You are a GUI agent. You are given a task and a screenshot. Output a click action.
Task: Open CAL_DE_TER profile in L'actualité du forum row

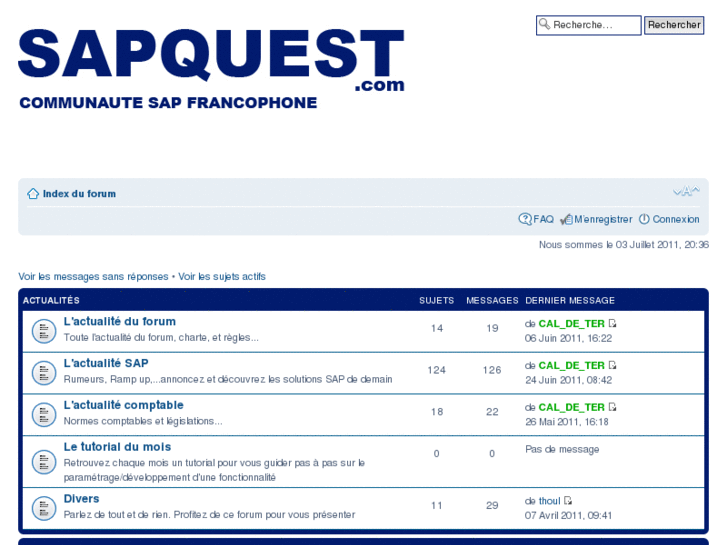(572, 324)
